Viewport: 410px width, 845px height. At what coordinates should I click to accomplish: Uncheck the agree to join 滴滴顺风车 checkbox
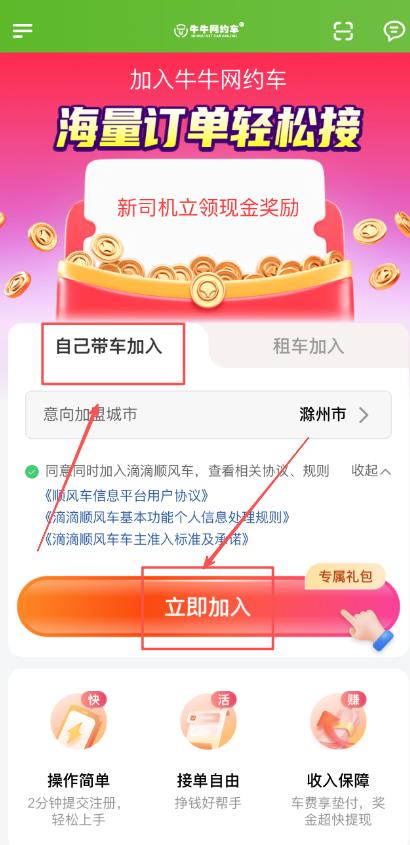(32, 472)
